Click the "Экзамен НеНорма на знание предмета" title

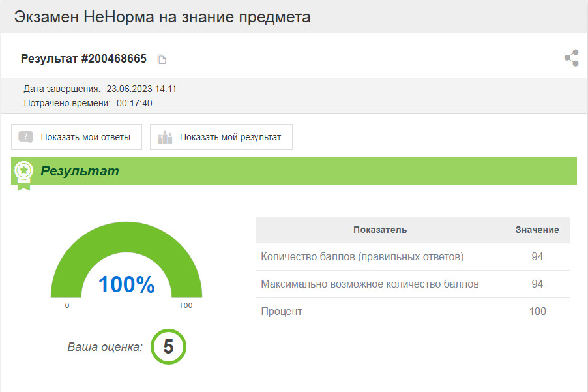click(162, 17)
